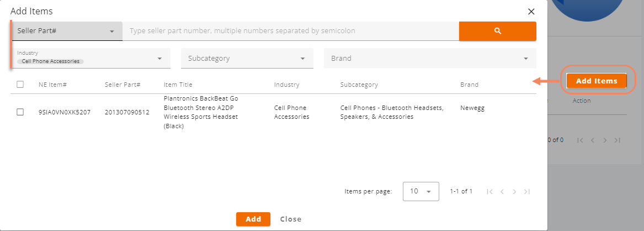Click background table's first page arrow
The width and height of the screenshot is (644, 231).
pos(580,140)
